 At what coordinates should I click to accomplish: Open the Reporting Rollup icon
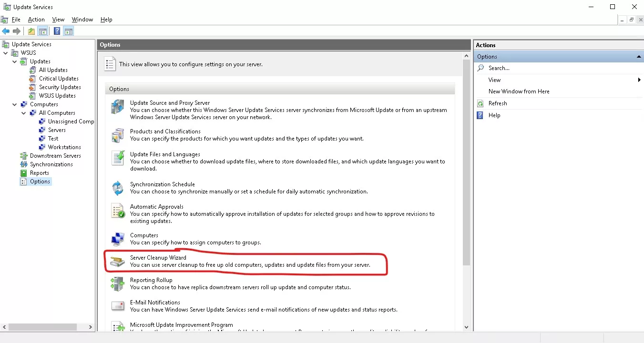coord(117,284)
